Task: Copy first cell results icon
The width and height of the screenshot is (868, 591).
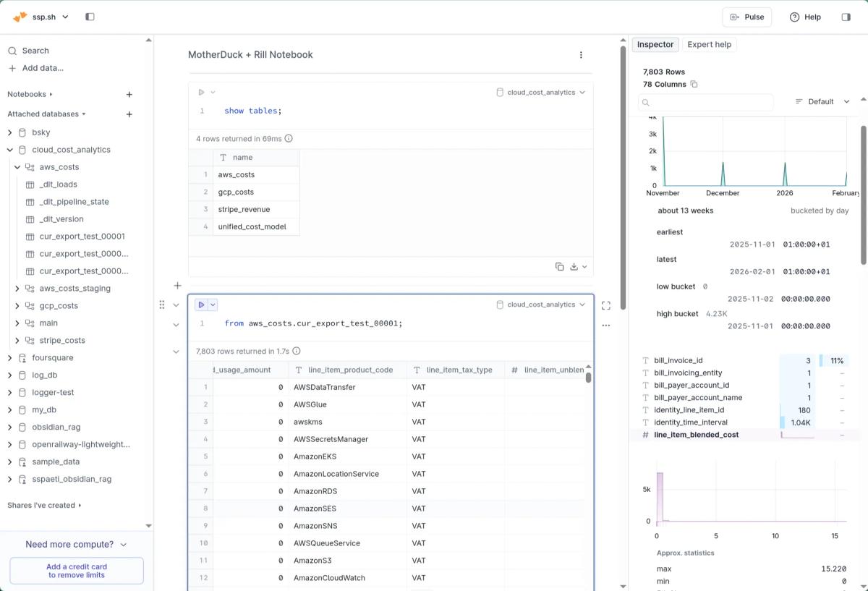Action: 559,266
